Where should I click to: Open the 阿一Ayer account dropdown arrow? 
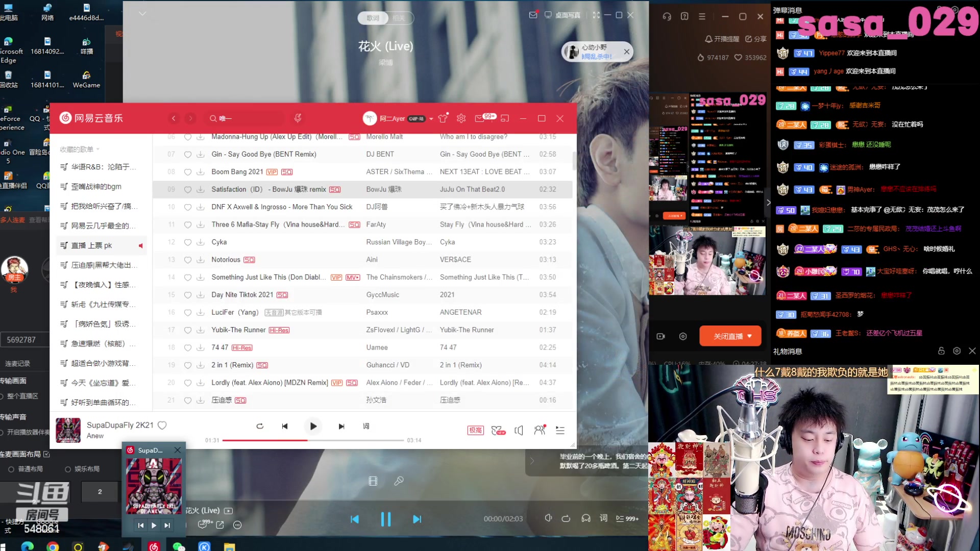[x=431, y=119]
